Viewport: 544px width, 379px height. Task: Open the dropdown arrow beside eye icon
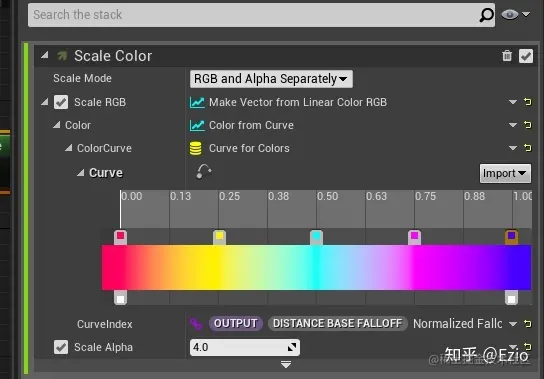tap(526, 14)
